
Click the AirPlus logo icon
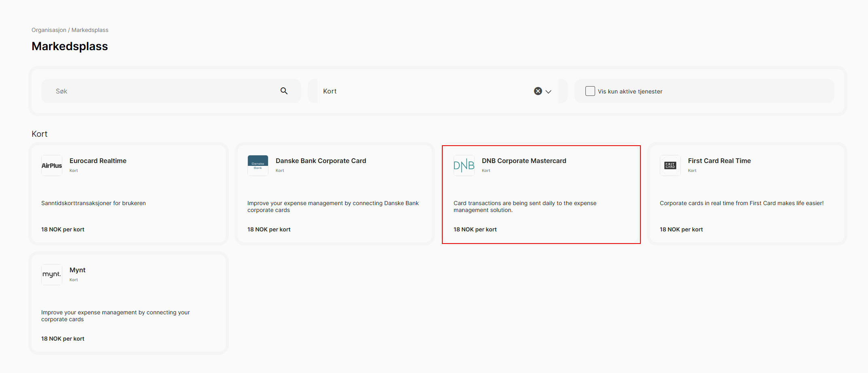[52, 165]
